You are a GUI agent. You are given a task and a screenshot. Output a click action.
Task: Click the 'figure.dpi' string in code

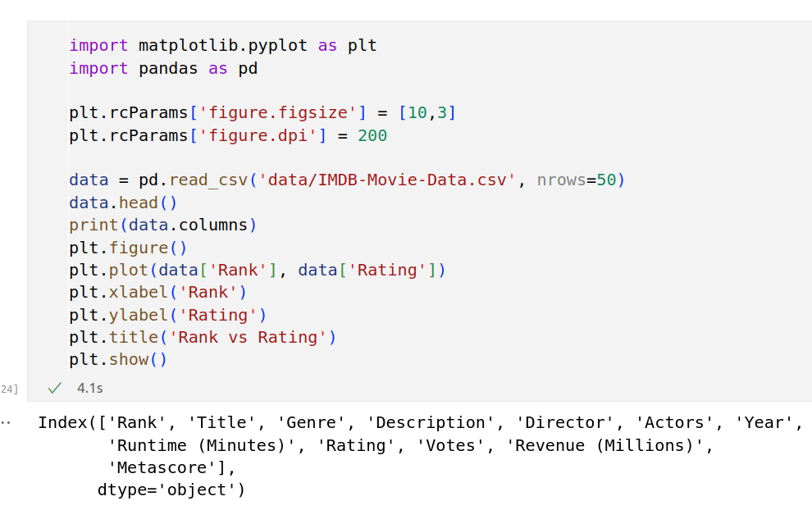(x=256, y=135)
